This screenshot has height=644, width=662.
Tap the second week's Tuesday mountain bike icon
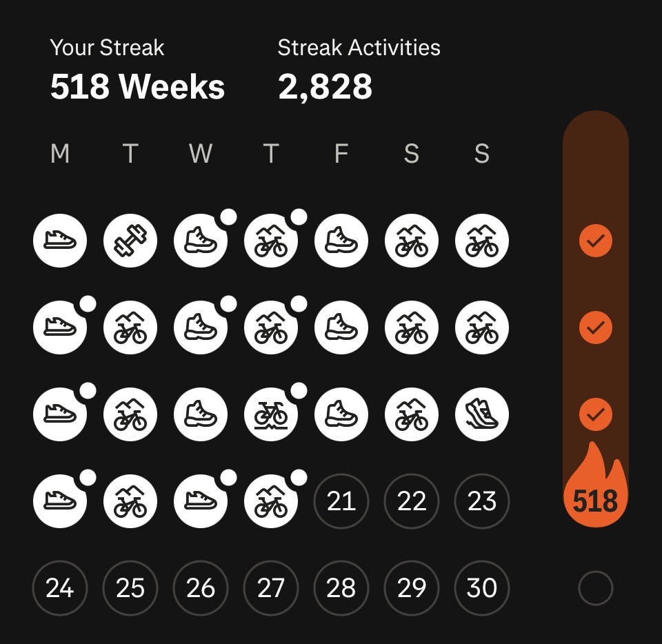130,328
